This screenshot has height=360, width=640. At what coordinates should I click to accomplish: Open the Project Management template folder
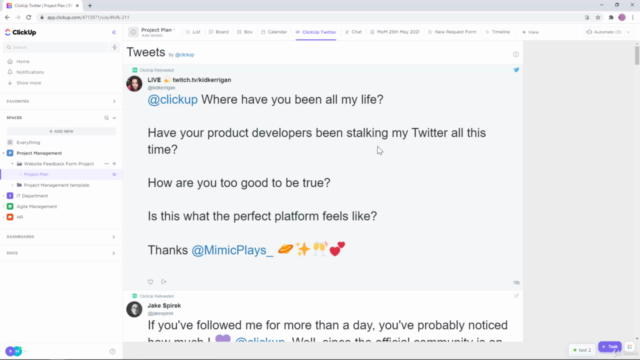(56, 185)
